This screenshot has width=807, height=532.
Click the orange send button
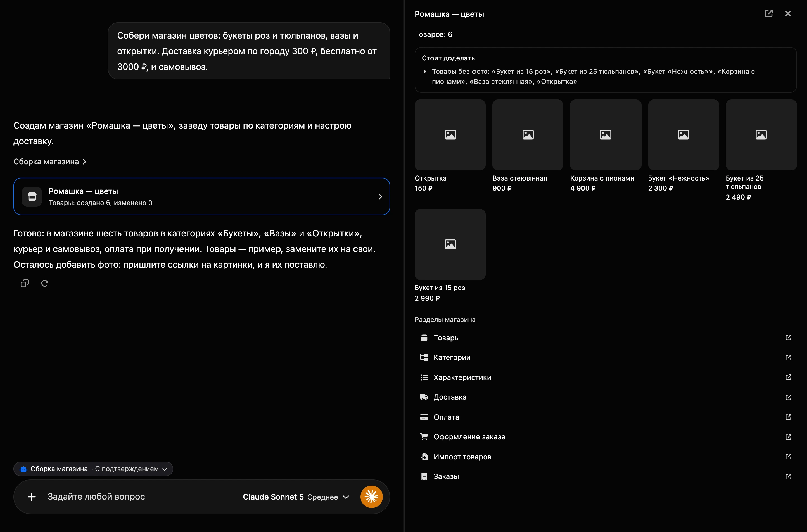click(371, 497)
